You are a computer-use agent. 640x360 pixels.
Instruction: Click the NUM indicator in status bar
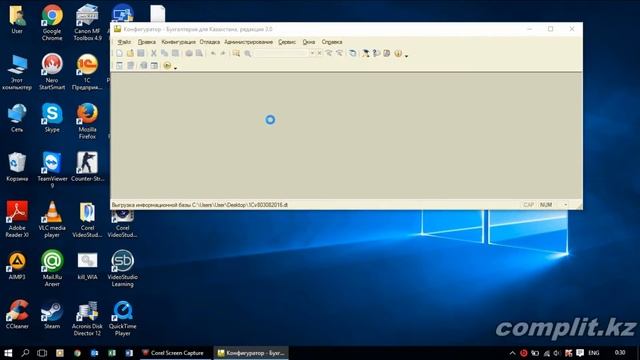point(546,205)
